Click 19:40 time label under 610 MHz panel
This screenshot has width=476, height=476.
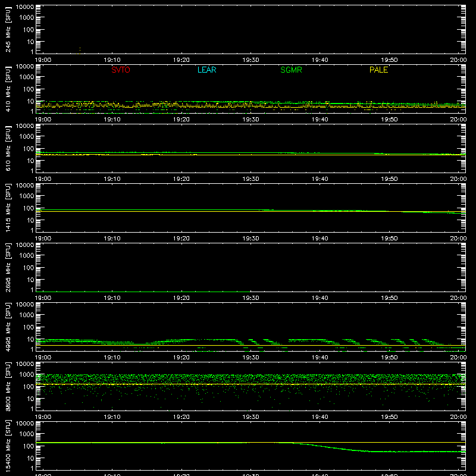coord(320,179)
